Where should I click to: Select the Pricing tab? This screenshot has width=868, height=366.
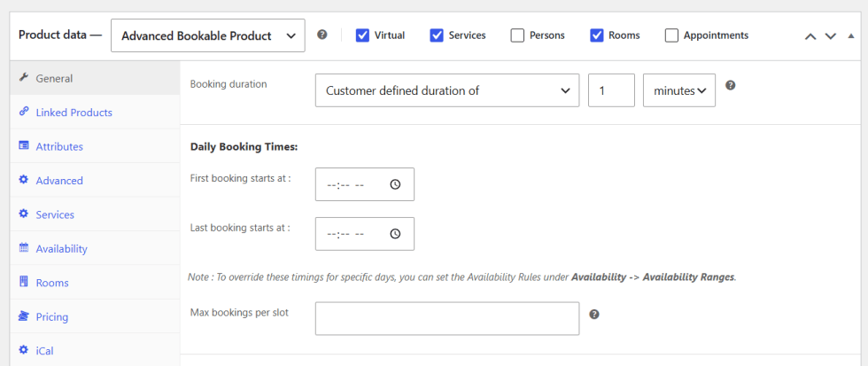pos(95,316)
